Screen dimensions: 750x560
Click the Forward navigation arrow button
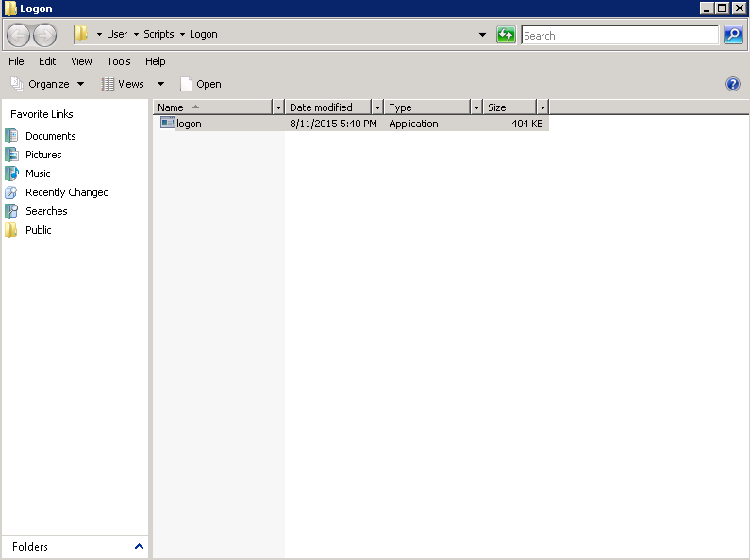click(44, 36)
